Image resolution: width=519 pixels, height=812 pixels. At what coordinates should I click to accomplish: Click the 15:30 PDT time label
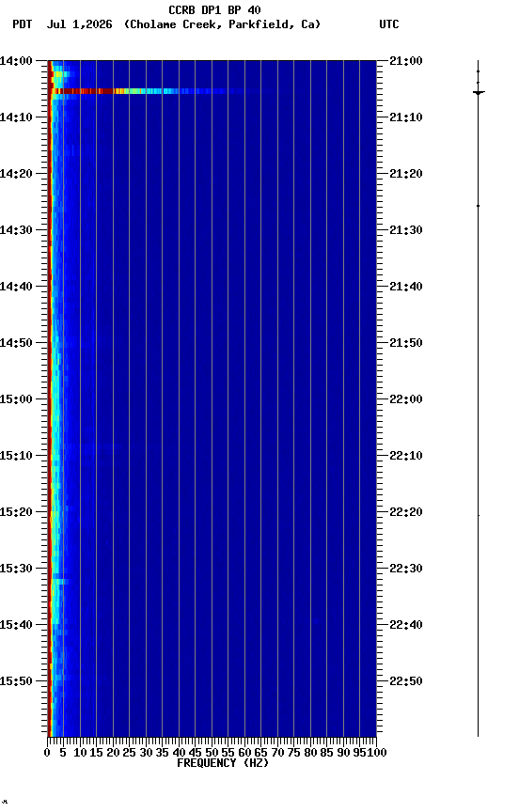pyautogui.click(x=16, y=569)
